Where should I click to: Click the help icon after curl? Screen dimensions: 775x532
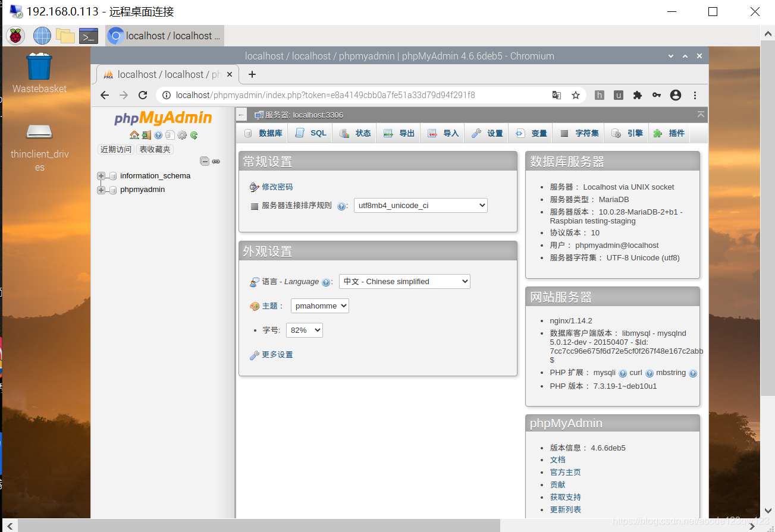pos(650,373)
